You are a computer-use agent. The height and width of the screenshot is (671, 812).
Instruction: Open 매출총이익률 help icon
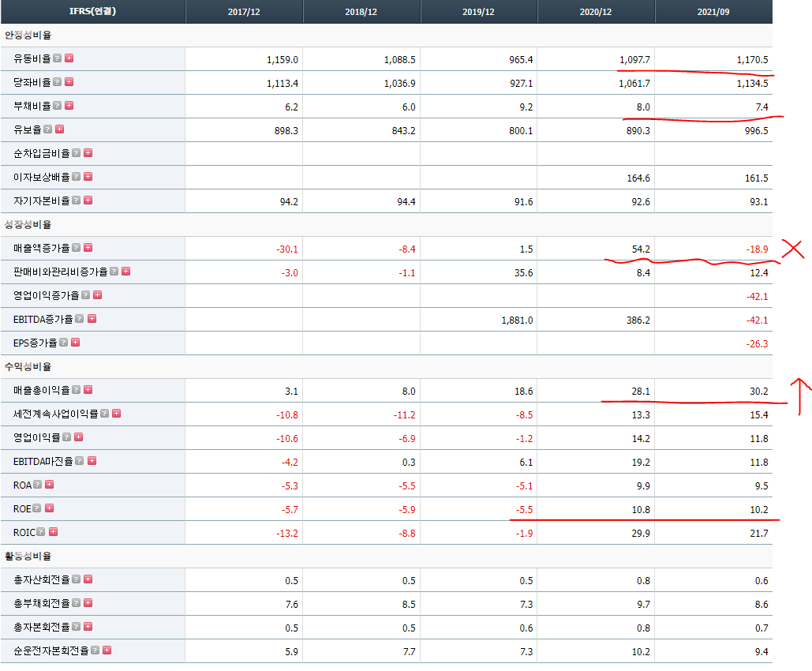click(76, 390)
